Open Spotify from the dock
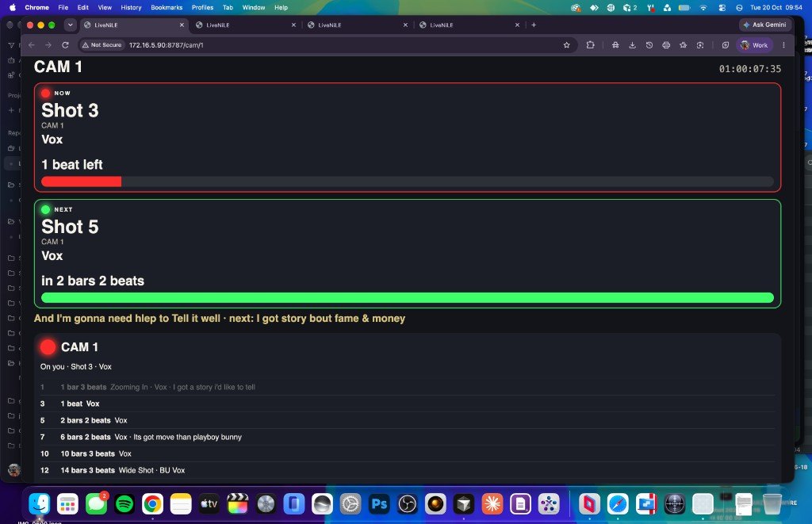Image resolution: width=812 pixels, height=524 pixels. coord(124,503)
